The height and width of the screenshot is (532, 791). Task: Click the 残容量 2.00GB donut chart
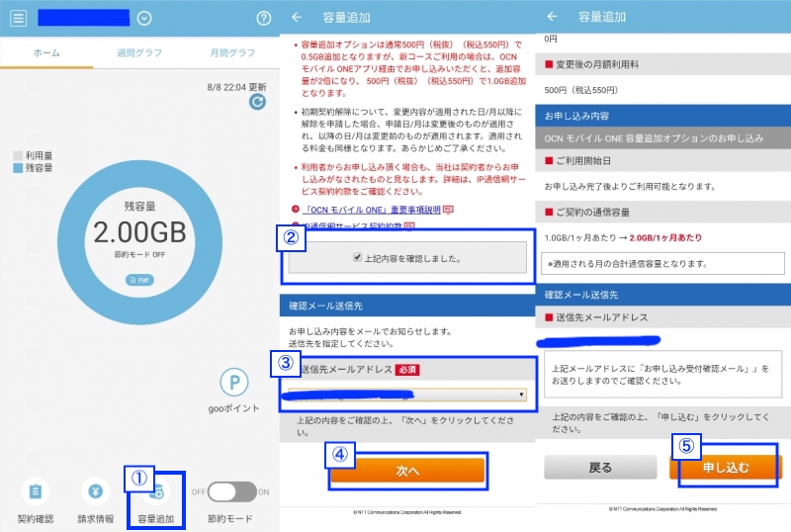pyautogui.click(x=139, y=242)
